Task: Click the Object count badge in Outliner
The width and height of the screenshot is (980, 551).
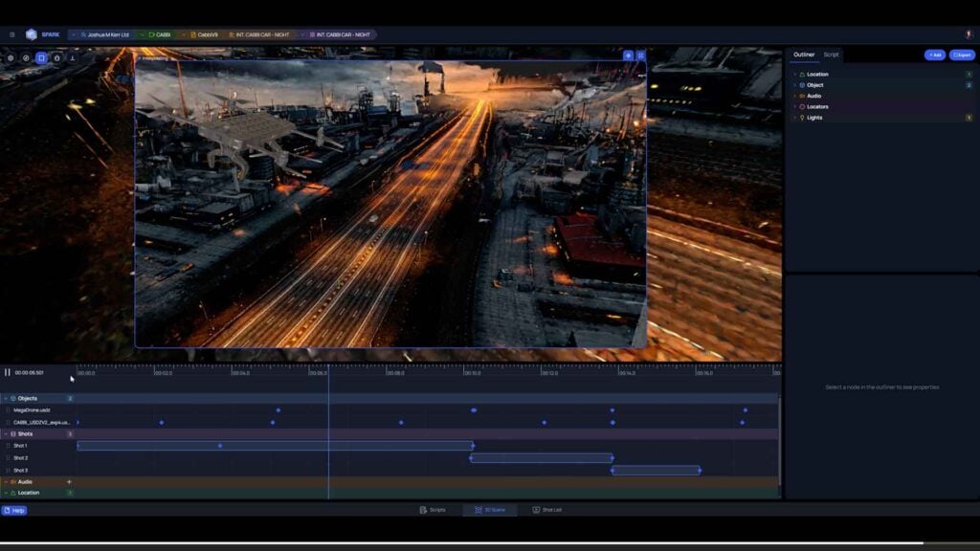Action: pos(969,85)
